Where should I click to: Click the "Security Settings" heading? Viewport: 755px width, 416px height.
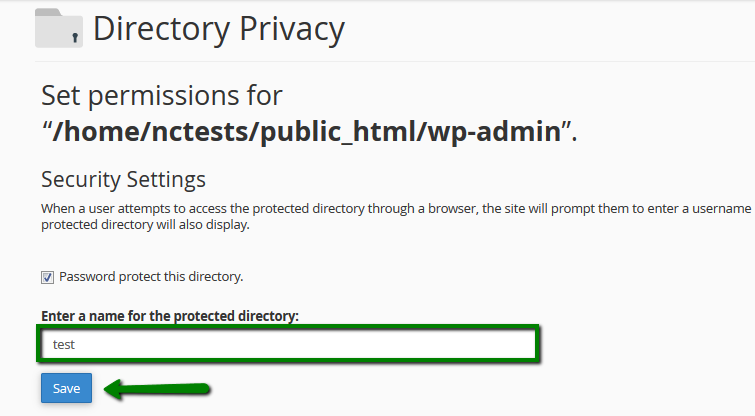pos(123,180)
